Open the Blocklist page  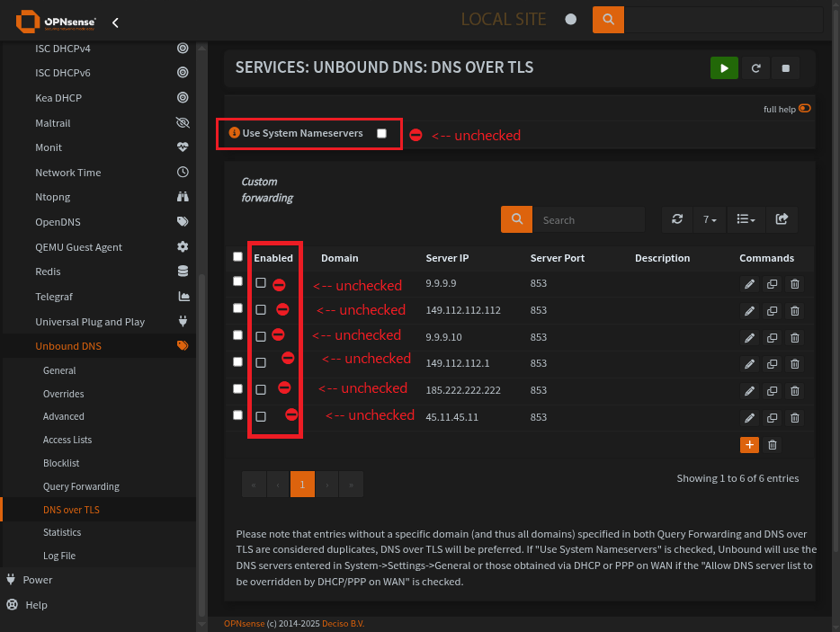pyautogui.click(x=61, y=463)
